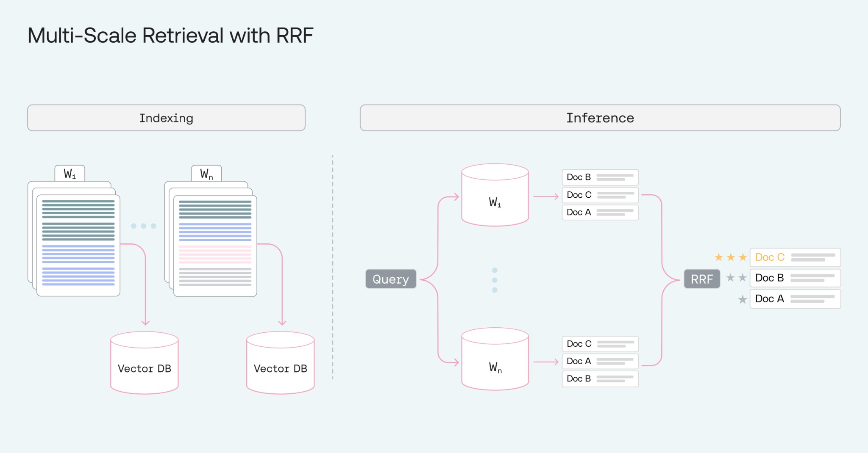Select Doc B in the final RRF ranking
Screen dimensions: 868x453
[795, 278]
